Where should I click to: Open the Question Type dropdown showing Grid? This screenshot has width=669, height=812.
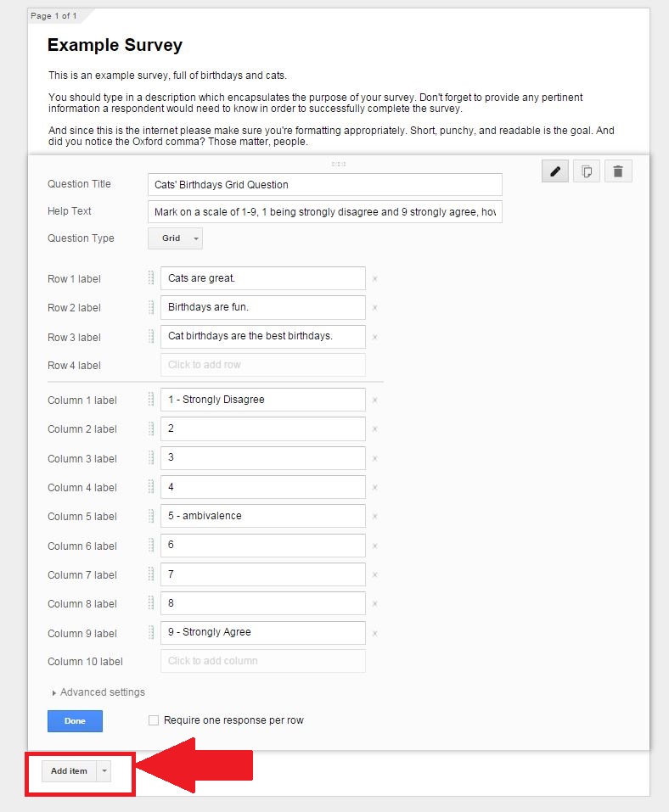(x=175, y=238)
